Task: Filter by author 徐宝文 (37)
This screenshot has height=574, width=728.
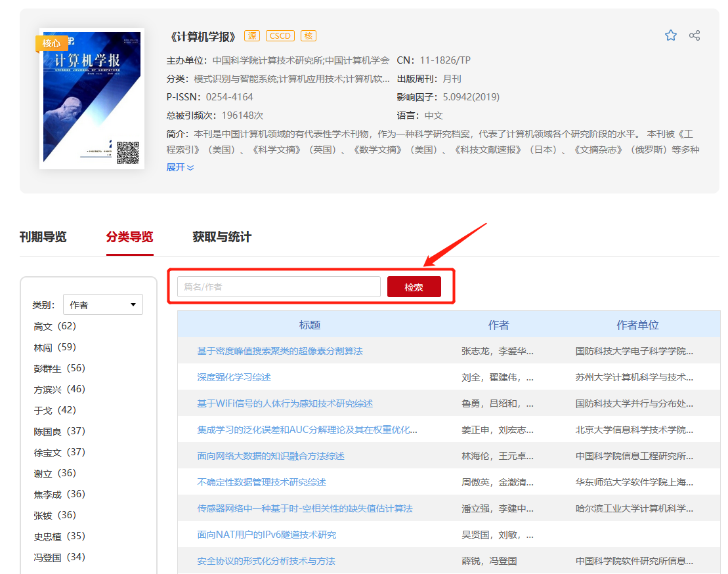Action: (x=60, y=453)
